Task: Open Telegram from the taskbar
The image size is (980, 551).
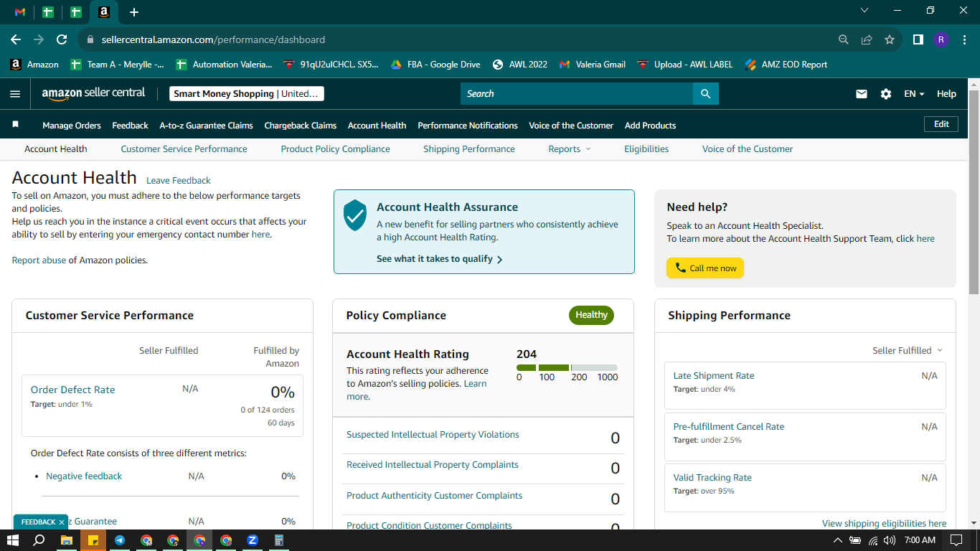Action: click(119, 540)
